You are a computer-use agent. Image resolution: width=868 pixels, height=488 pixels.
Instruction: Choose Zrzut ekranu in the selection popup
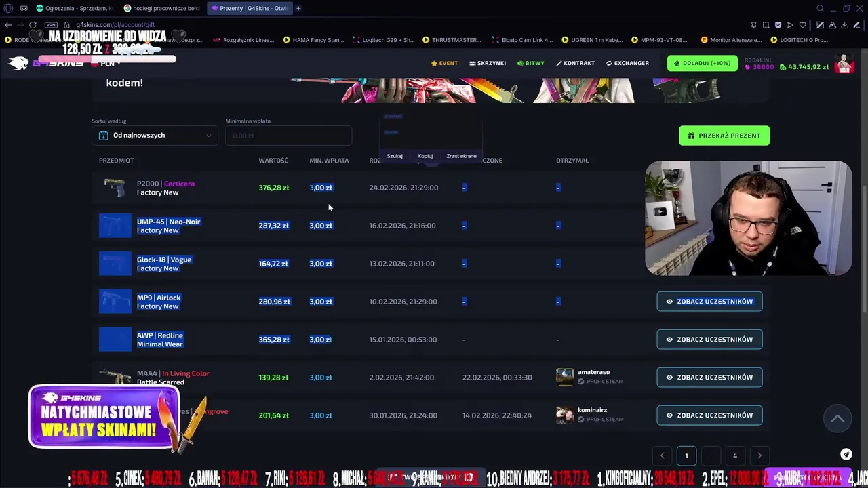[461, 156]
